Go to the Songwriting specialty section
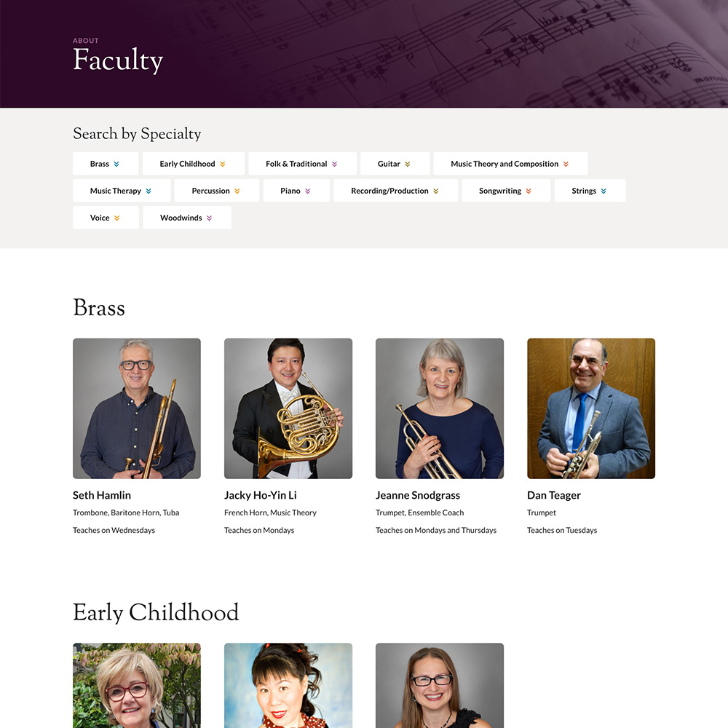Screen dimensions: 728x728 point(505,191)
